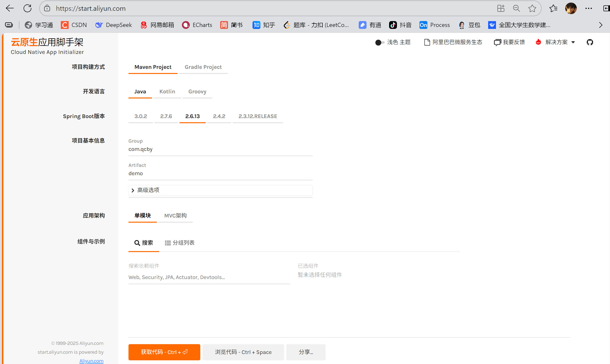Open the CSDN bookmark
The image size is (610, 364).
(74, 25)
